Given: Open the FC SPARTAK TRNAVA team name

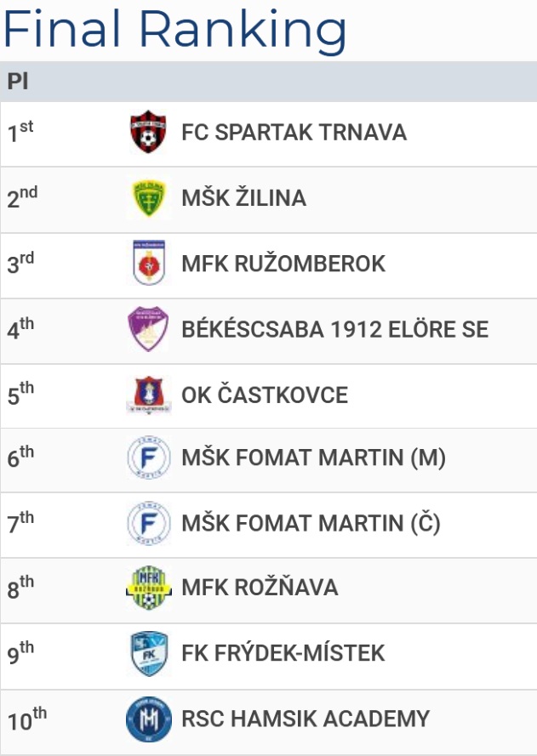Looking at the screenshot, I should [294, 133].
